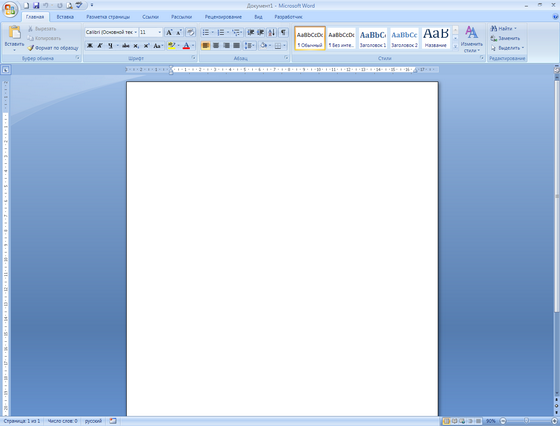The image size is (560, 426).
Task: Click Изменить стили change styles button
Action: click(x=471, y=39)
